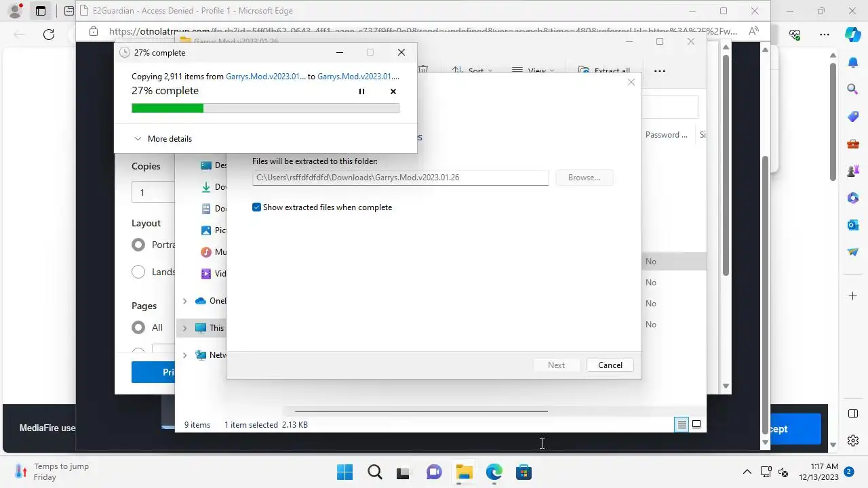Click the green copy progress bar
The image size is (868, 488).
click(265, 108)
